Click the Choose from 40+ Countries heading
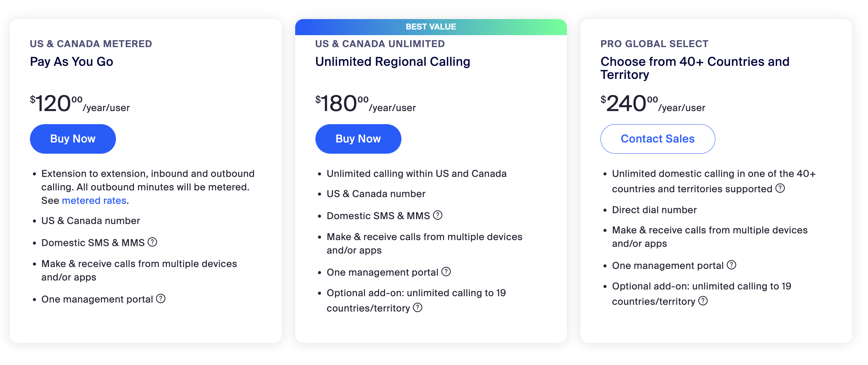 (695, 68)
